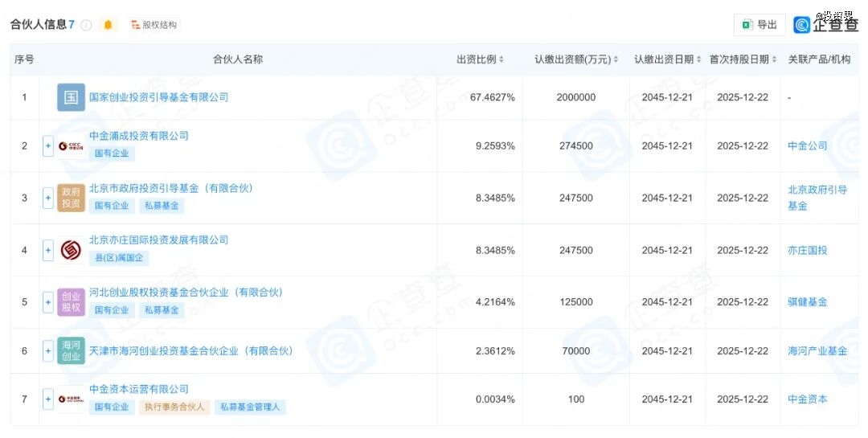The width and height of the screenshot is (868, 438).
Task: Click the info icon next to 合伙人信息
Action: click(86, 25)
